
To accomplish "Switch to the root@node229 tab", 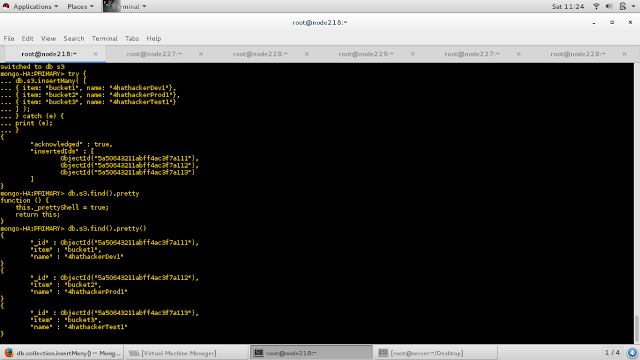I will (x=366, y=54).
